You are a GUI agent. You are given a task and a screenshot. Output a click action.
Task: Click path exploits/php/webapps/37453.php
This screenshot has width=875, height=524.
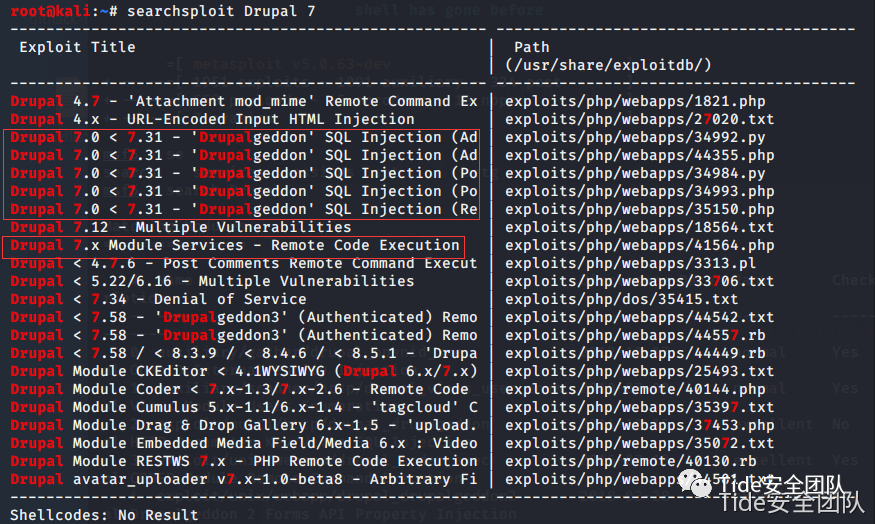[x=640, y=425]
